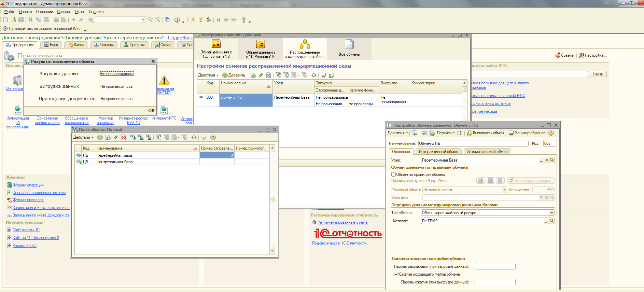The width and height of the screenshot is (644, 292).
Task: Click OK in Результат выполнения обмена dialog
Action: pyautogui.click(x=151, y=110)
